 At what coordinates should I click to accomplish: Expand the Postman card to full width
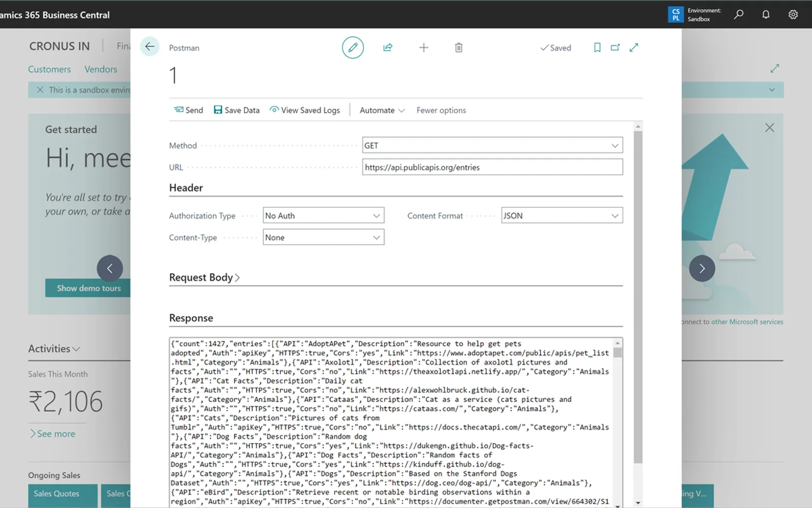tap(634, 47)
